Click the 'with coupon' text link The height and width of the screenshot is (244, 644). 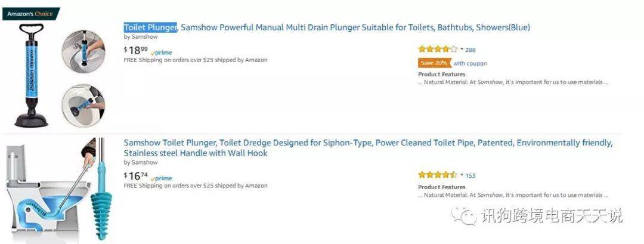(470, 63)
